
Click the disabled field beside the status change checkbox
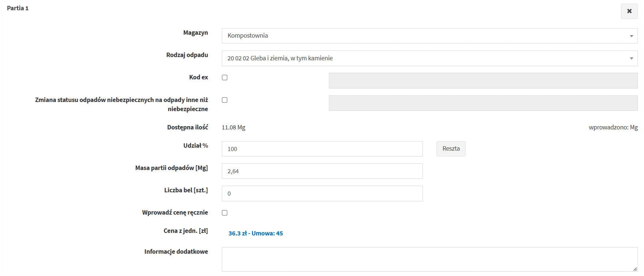click(483, 103)
